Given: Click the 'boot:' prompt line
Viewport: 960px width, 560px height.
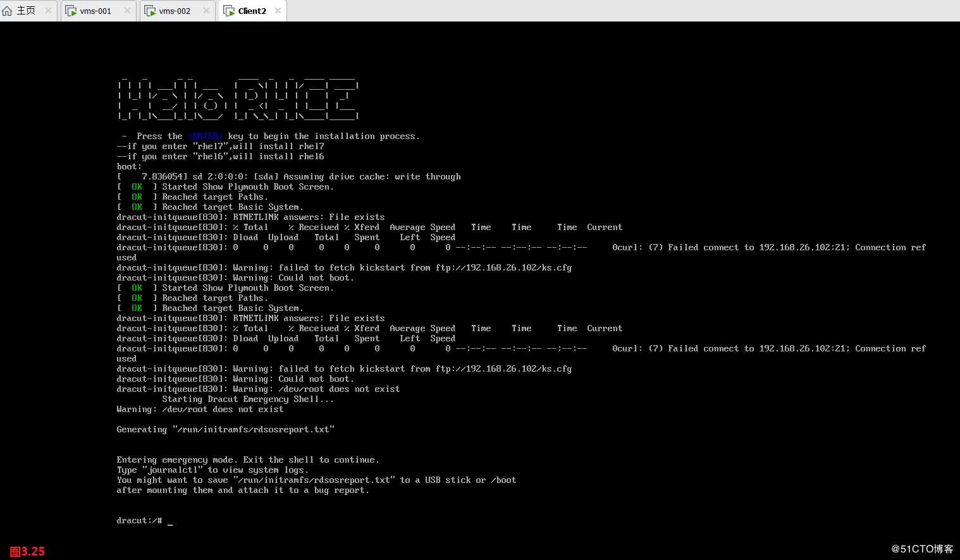Looking at the screenshot, I should (x=129, y=167).
